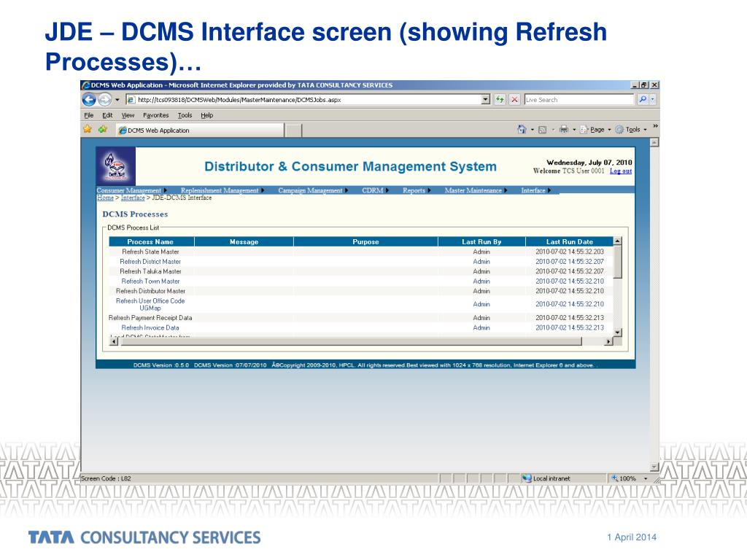Click the Favorites Center star icon
The height and width of the screenshot is (560, 747).
click(88, 129)
